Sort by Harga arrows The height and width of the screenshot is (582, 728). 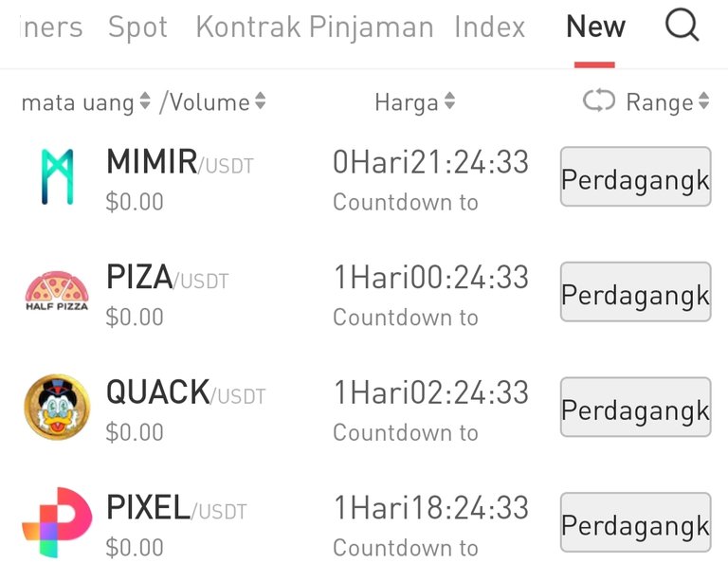pyautogui.click(x=449, y=100)
